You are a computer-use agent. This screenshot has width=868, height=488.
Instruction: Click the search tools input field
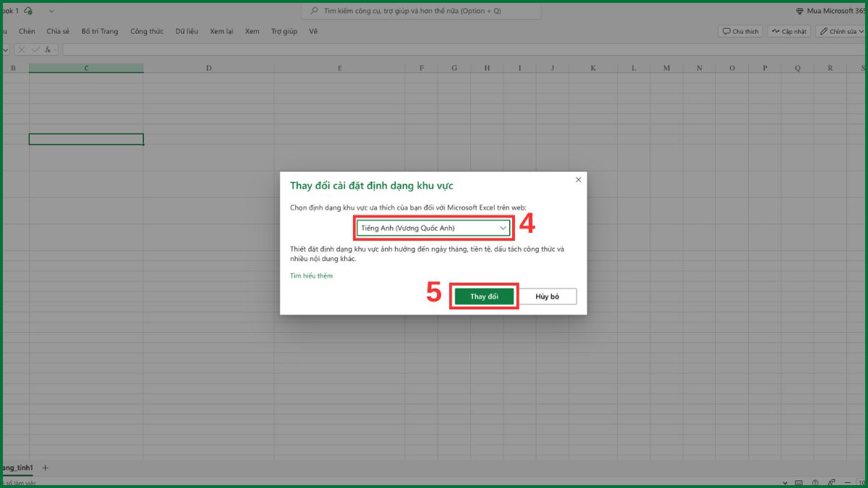pyautogui.click(x=420, y=11)
